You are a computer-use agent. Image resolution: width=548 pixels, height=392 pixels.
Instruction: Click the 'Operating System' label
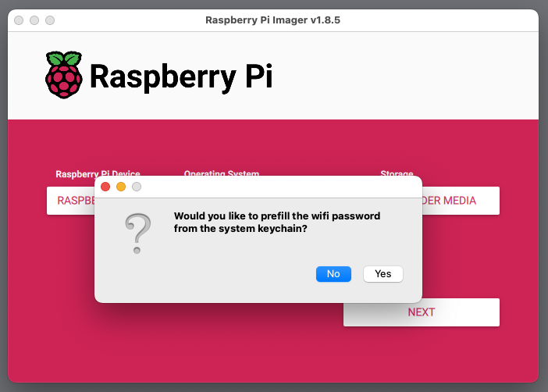point(222,173)
